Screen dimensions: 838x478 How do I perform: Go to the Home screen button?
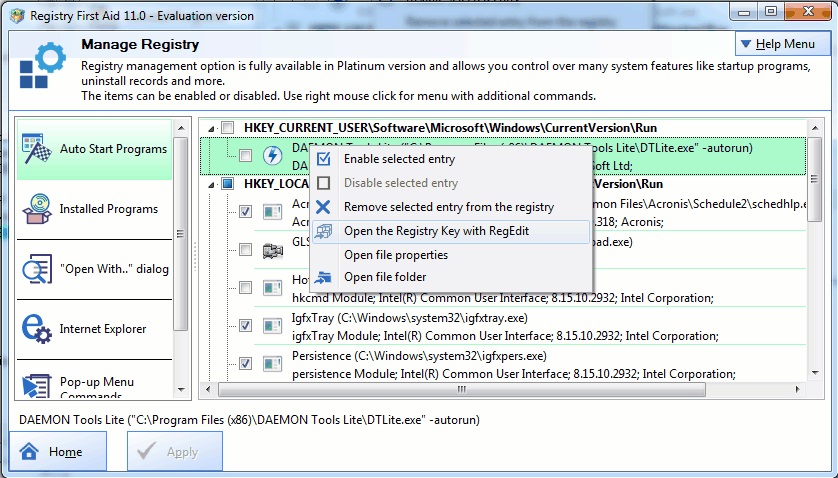[x=58, y=452]
